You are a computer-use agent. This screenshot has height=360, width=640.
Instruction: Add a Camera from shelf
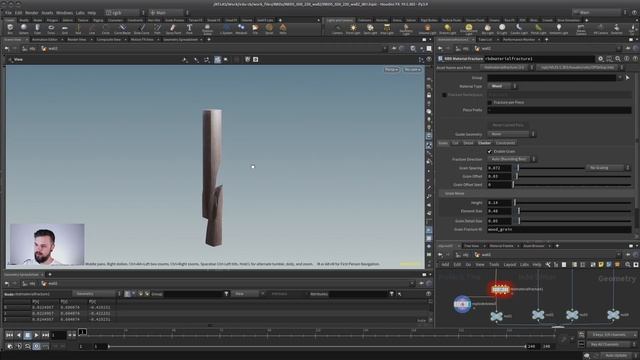click(337, 29)
